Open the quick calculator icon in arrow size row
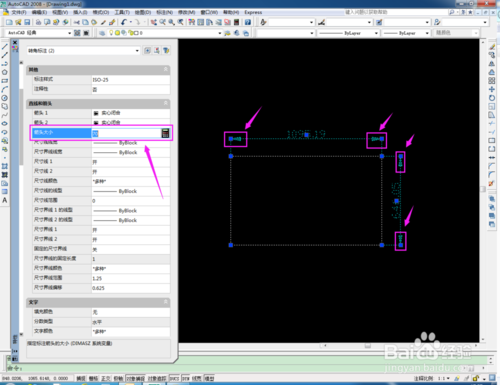Image resolution: width=500 pixels, height=385 pixels. pos(165,133)
